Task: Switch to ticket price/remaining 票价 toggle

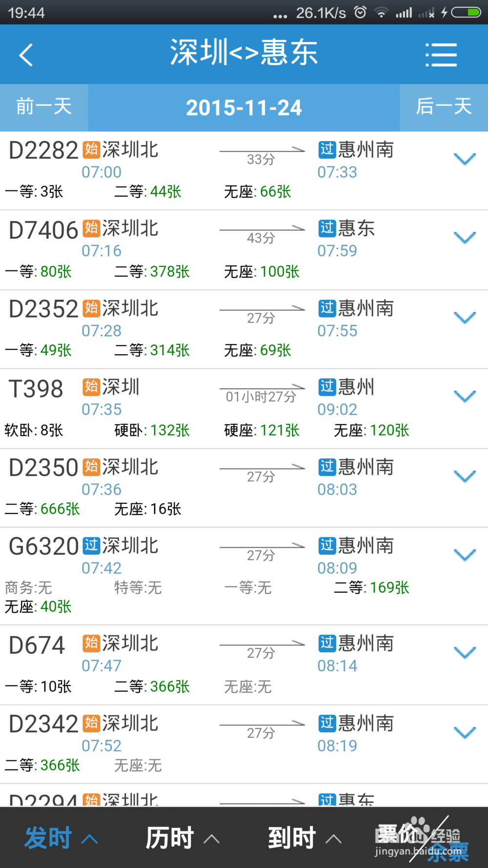Action: tap(422, 838)
